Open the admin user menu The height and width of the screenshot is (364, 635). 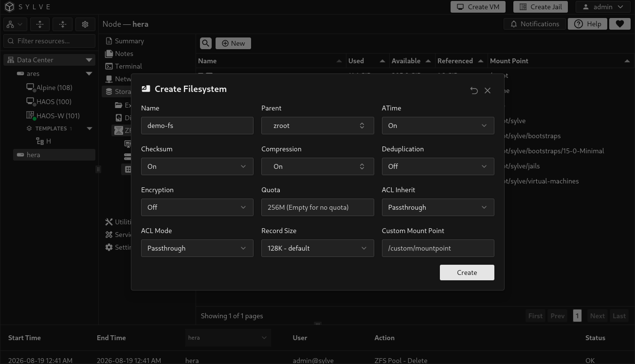point(603,7)
